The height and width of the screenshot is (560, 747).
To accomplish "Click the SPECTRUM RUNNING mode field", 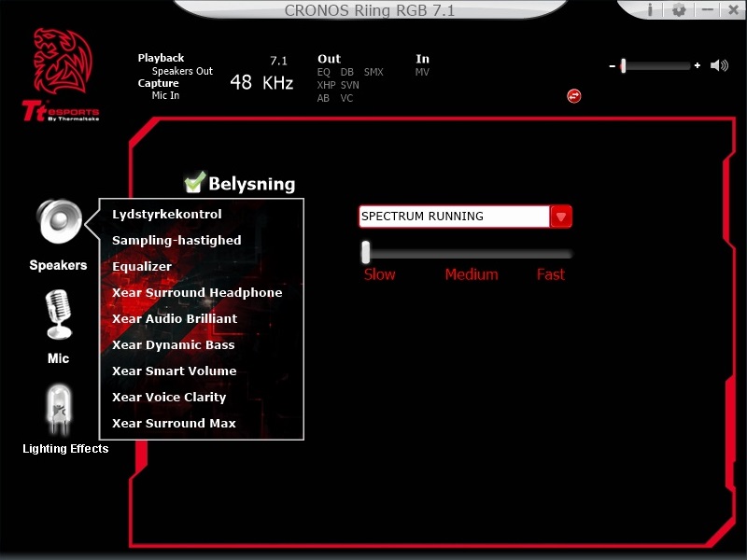I will pyautogui.click(x=454, y=217).
